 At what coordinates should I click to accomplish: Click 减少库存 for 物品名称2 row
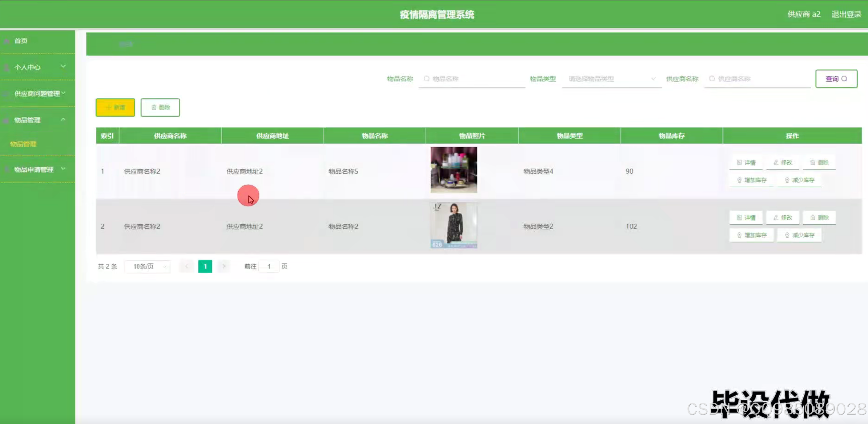click(x=799, y=235)
